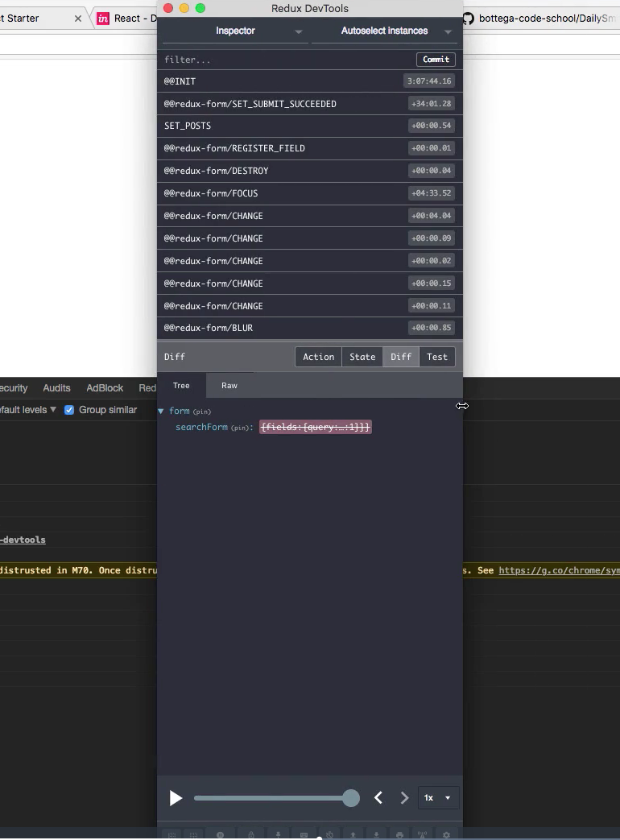Select the SET_POSTS action
The image size is (620, 840).
tap(309, 126)
